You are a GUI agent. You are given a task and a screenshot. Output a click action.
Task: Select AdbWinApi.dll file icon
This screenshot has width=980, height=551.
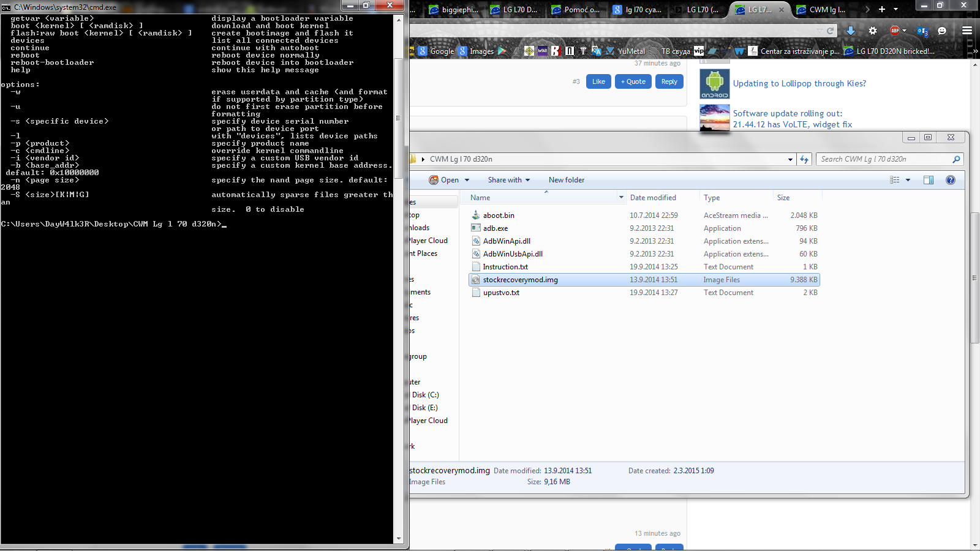(476, 241)
